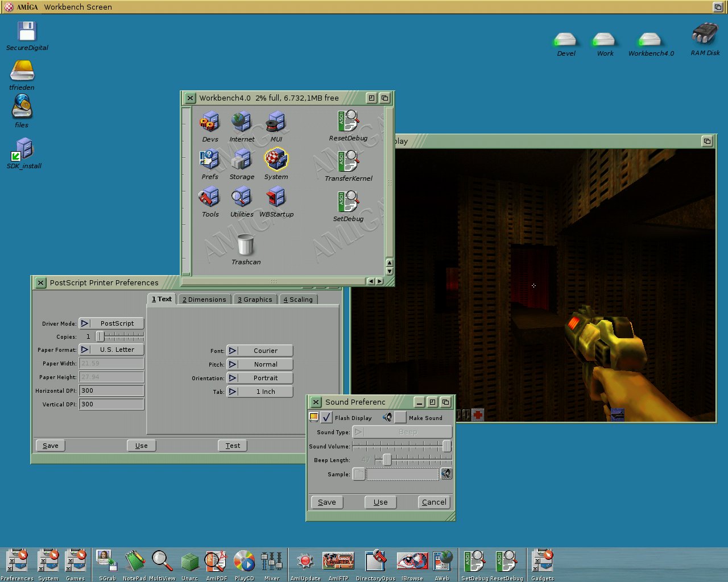Click the Copies slider knob
Viewport: 728px width, 582px height.
pos(100,336)
